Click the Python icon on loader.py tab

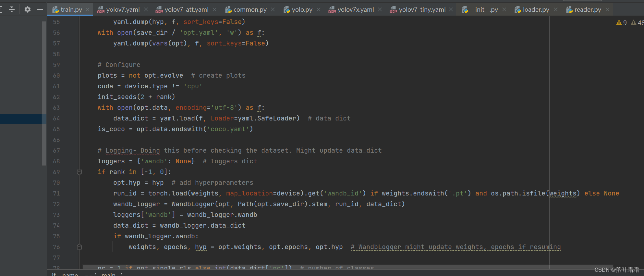tap(518, 10)
